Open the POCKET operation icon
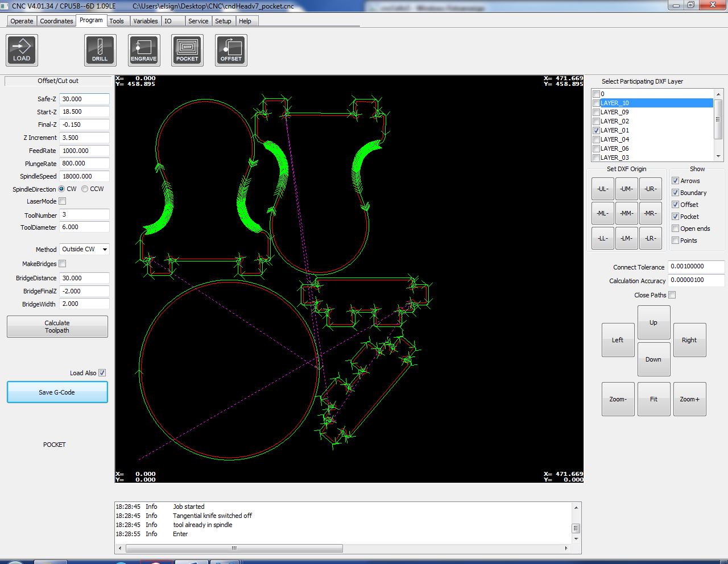 (x=187, y=50)
